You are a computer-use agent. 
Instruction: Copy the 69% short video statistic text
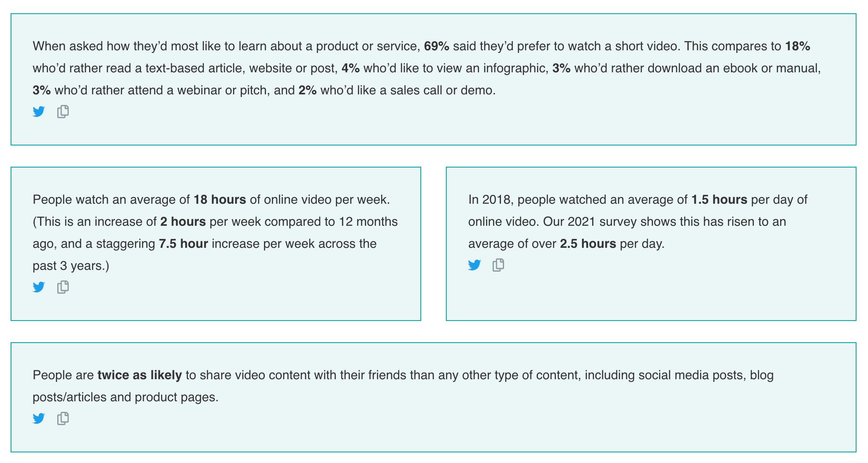[x=63, y=112]
